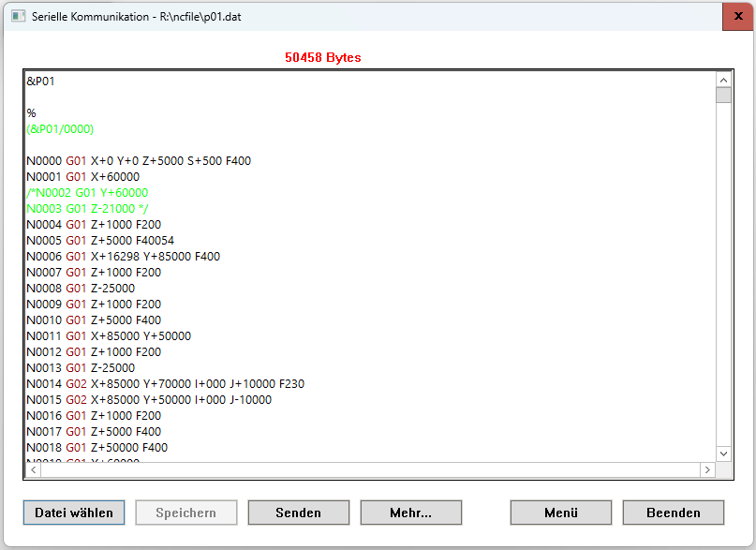Open the "Menü" button

pos(560,513)
